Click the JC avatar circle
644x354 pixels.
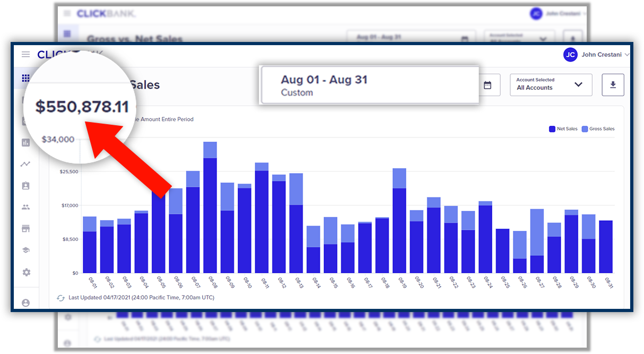(570, 55)
